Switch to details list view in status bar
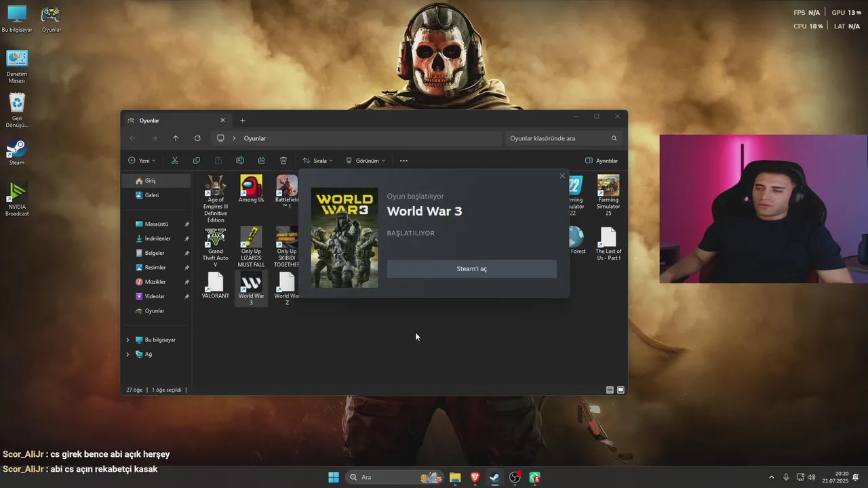868x488 pixels. tap(610, 390)
